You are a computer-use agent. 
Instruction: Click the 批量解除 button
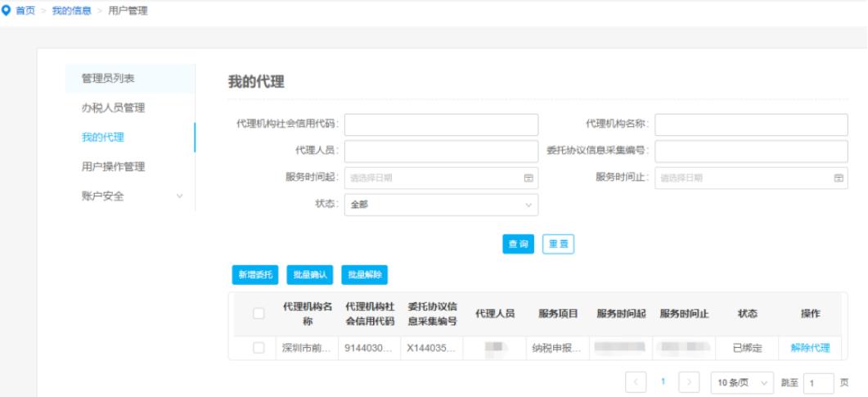point(364,275)
